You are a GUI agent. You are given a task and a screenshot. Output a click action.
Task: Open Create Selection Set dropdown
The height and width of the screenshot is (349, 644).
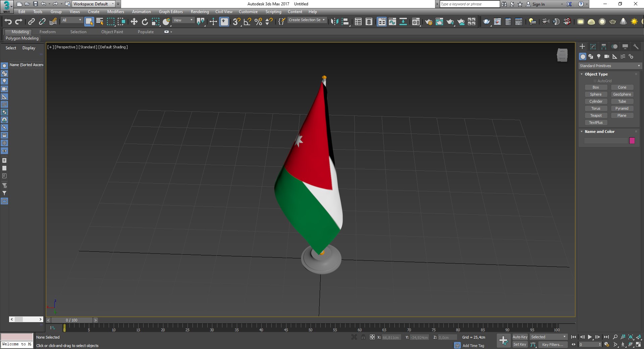[307, 20]
